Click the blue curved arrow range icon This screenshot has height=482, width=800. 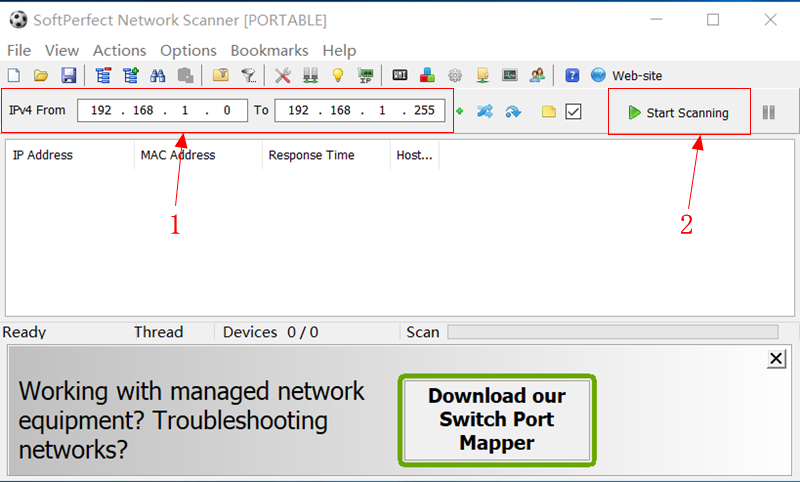point(513,111)
